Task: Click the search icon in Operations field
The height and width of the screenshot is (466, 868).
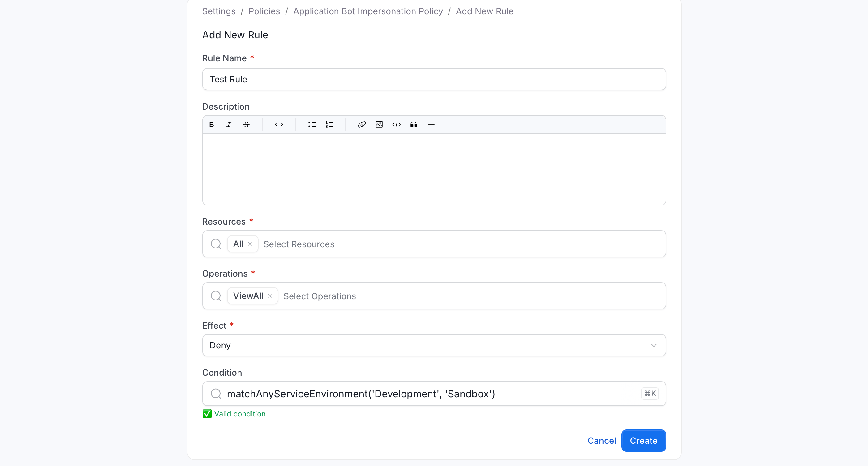Action: pos(216,296)
